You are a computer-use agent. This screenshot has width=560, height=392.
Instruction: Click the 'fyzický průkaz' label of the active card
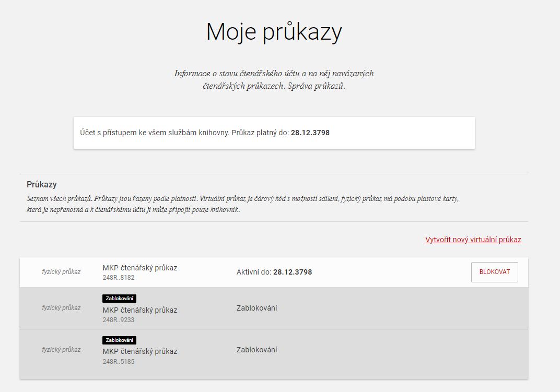tap(61, 272)
